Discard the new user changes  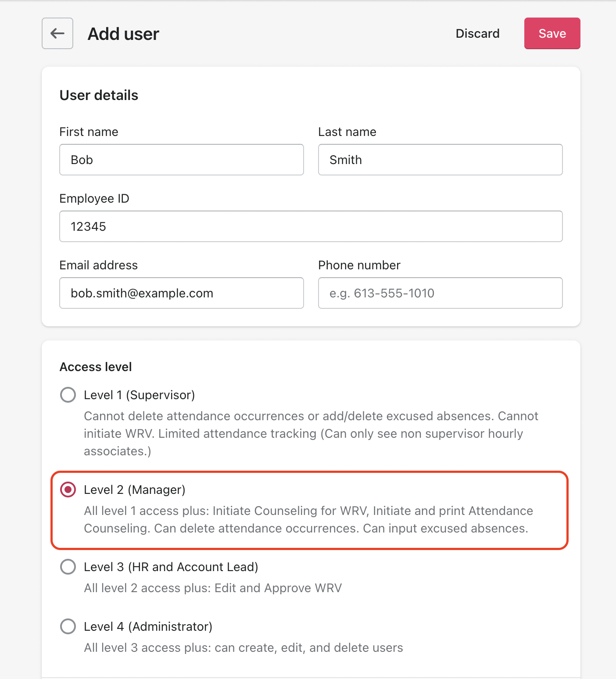pos(477,33)
